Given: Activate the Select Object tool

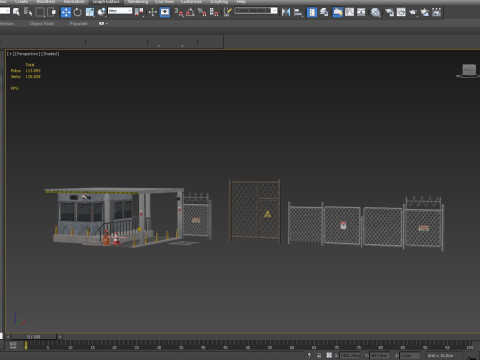Looking at the screenshot, I should point(16,12).
